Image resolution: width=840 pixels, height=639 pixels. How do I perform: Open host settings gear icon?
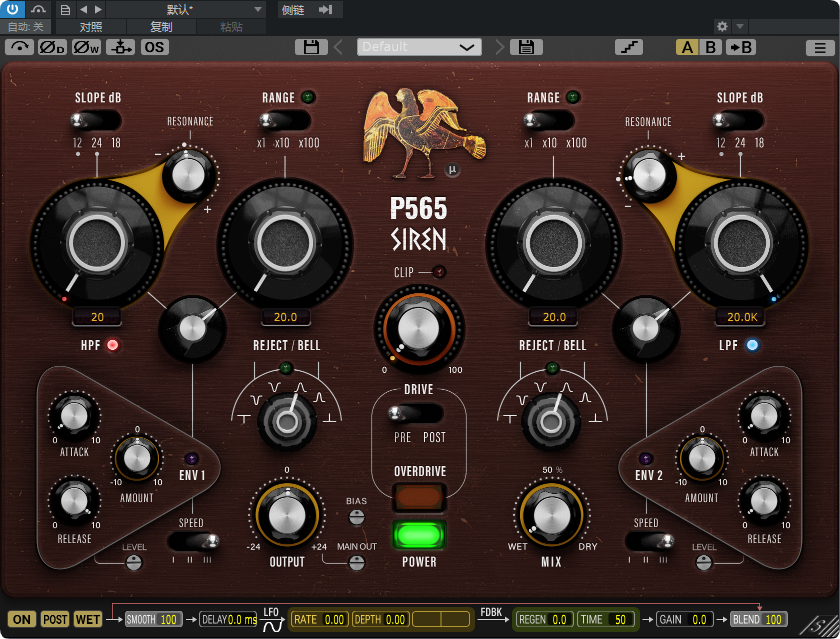722,26
